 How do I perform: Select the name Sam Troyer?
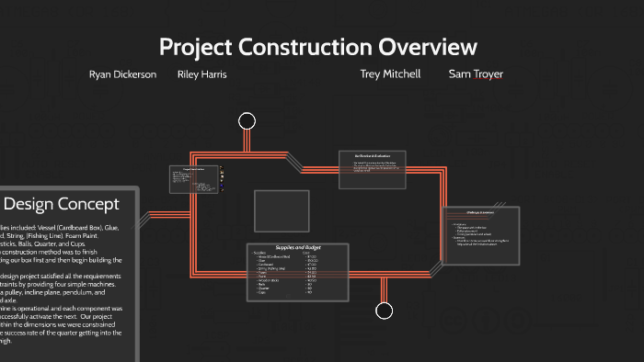(476, 74)
